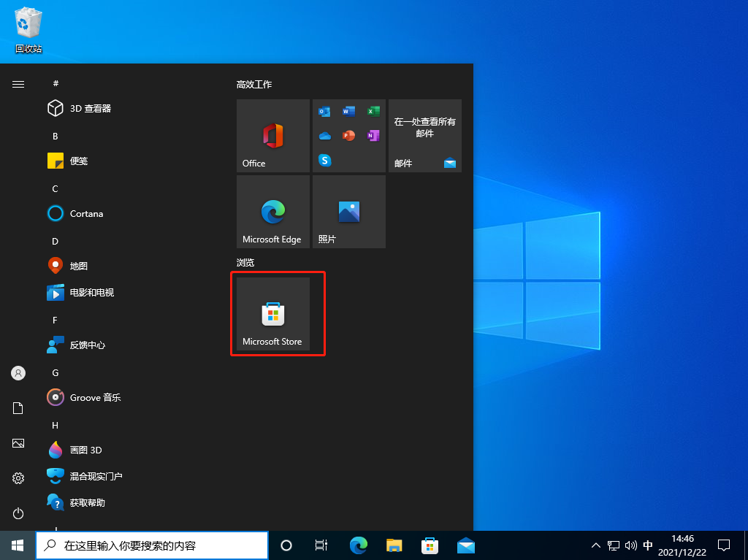Launch the Microsoft Edge tile
The image size is (748, 560).
(272, 212)
